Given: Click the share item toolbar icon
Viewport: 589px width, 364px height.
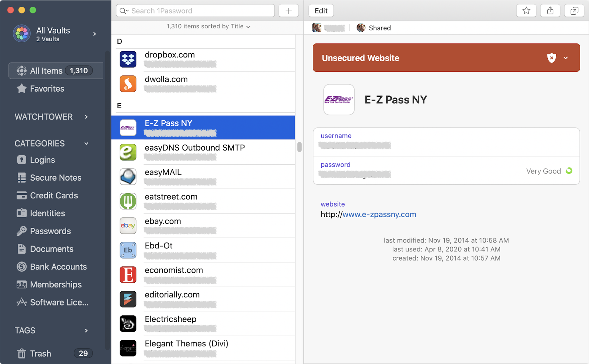Looking at the screenshot, I should (550, 11).
